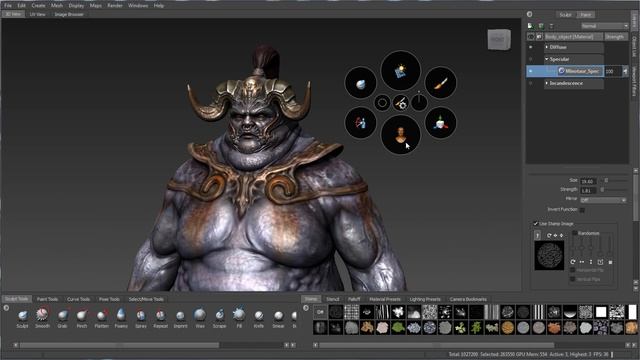
Task: Expand the Incandescence channel group
Action: [x=547, y=83]
